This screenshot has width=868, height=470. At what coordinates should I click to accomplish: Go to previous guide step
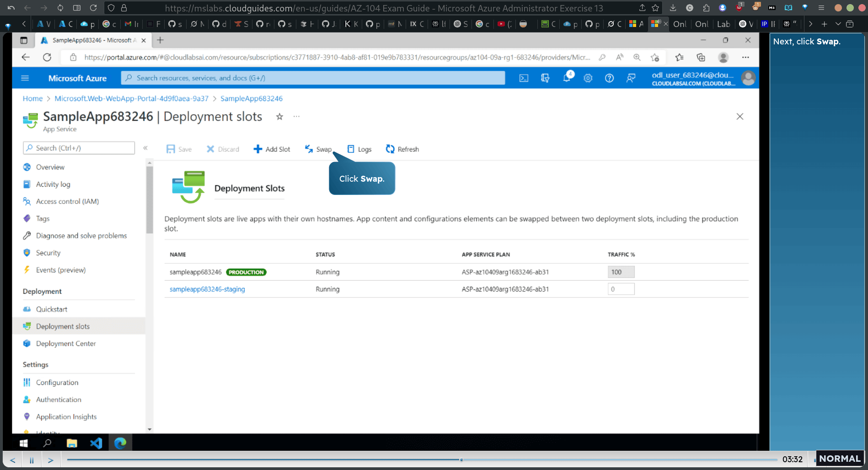click(13, 460)
